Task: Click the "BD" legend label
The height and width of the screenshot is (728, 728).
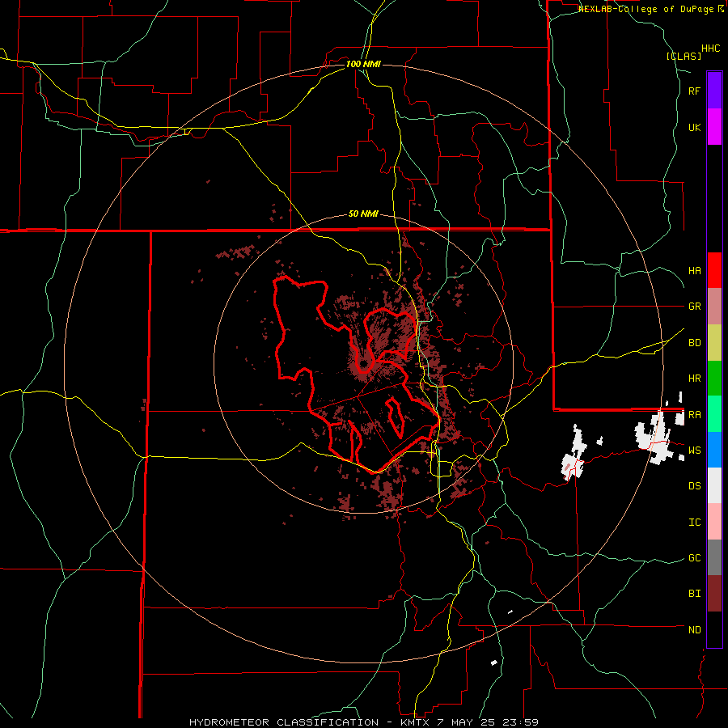Action: click(x=694, y=343)
